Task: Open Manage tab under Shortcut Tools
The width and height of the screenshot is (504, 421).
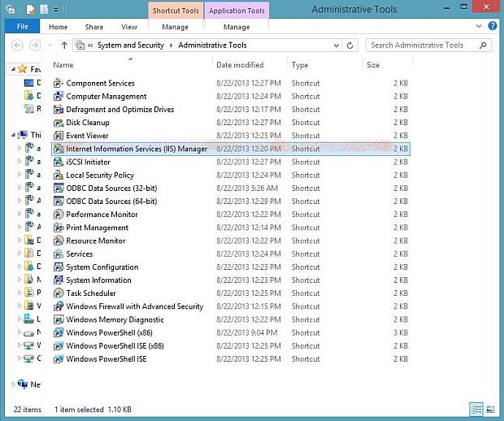Action: [x=175, y=27]
